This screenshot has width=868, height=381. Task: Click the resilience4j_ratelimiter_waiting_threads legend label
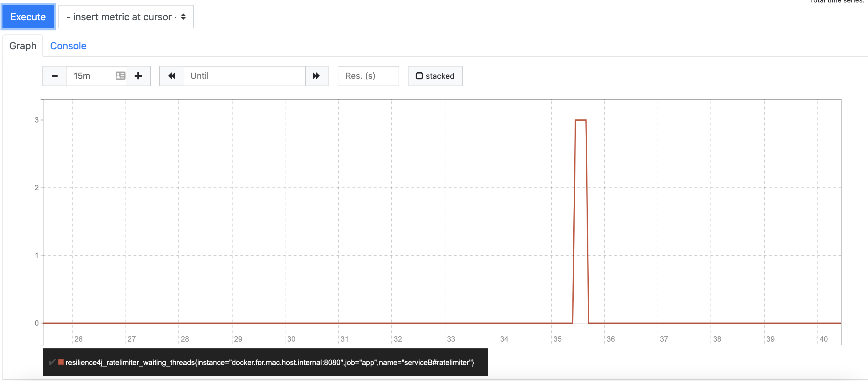tap(269, 363)
